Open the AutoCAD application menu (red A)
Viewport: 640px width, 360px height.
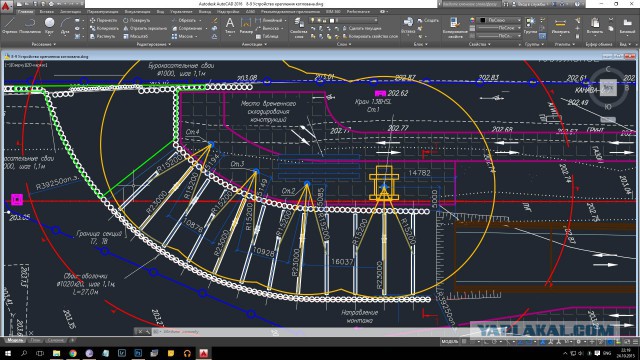pos(6,6)
